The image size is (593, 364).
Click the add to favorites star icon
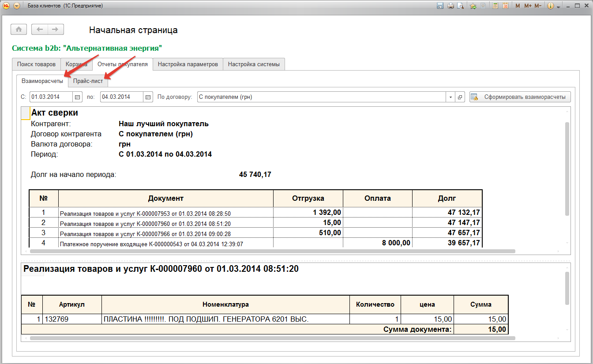473,6
